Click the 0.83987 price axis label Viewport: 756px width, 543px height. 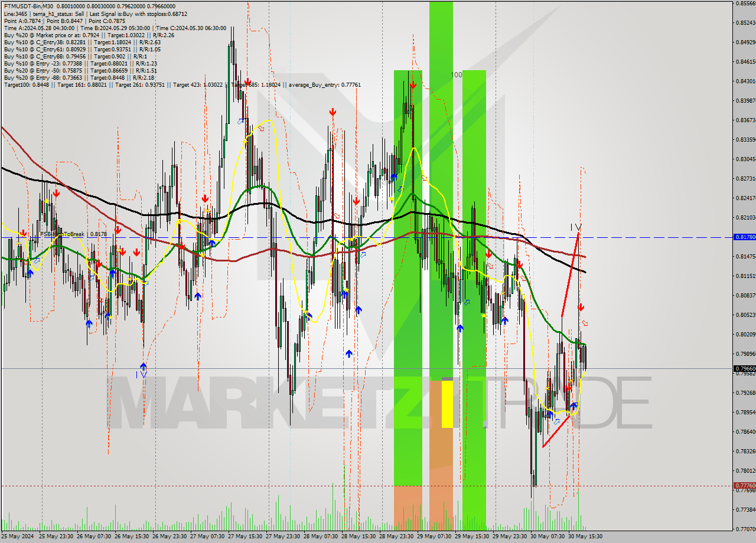point(745,101)
